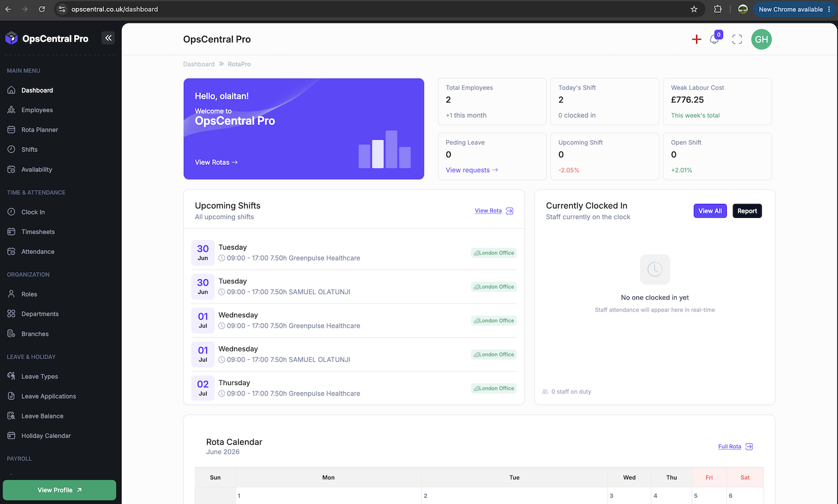The height and width of the screenshot is (504, 838).
Task: Collapse the sidebar with double-chevron icon
Action: pyautogui.click(x=108, y=38)
